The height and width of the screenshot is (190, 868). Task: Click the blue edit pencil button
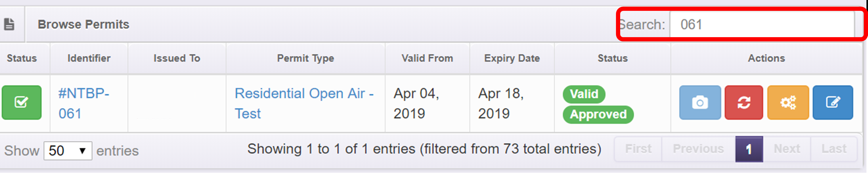pos(833,102)
